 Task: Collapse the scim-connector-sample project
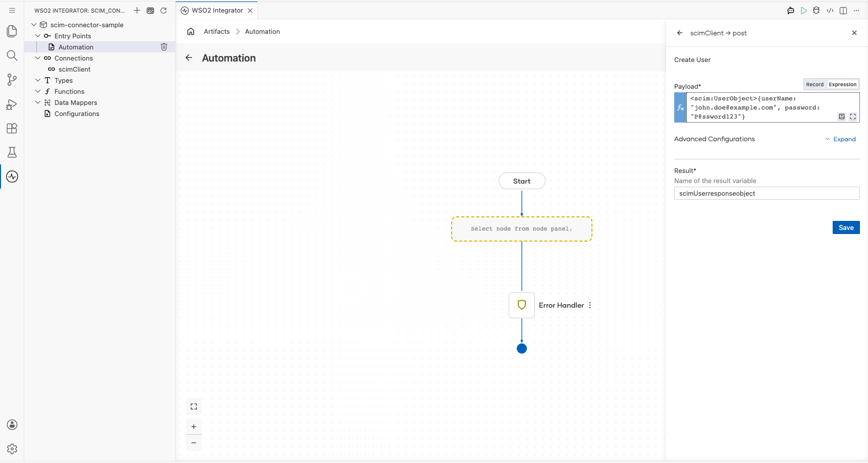[34, 25]
